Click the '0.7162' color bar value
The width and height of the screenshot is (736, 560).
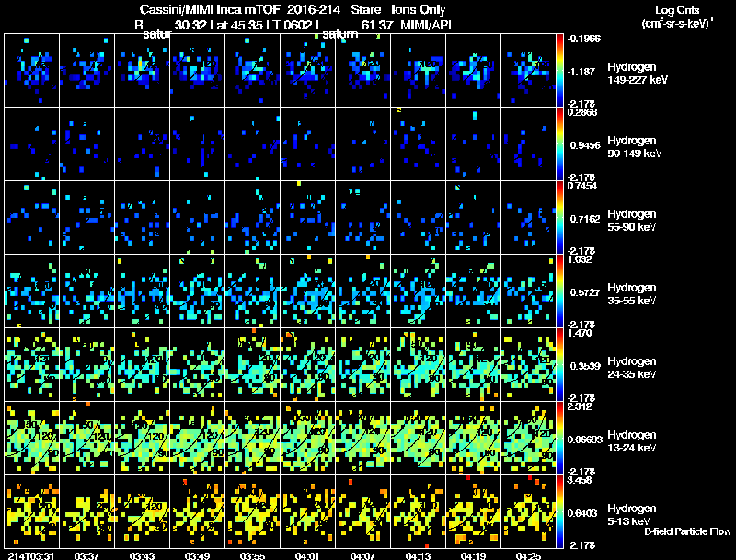[x=585, y=219]
